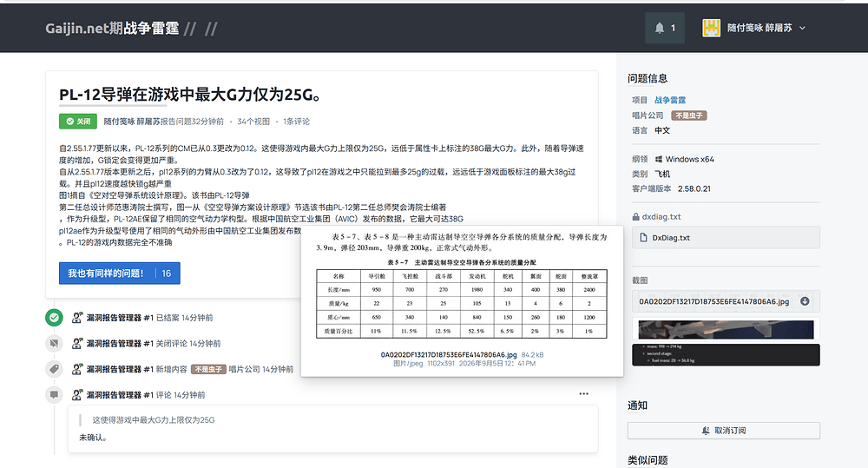Click the 未确认。 comment reply text
The image size is (868, 468).
(93, 438)
